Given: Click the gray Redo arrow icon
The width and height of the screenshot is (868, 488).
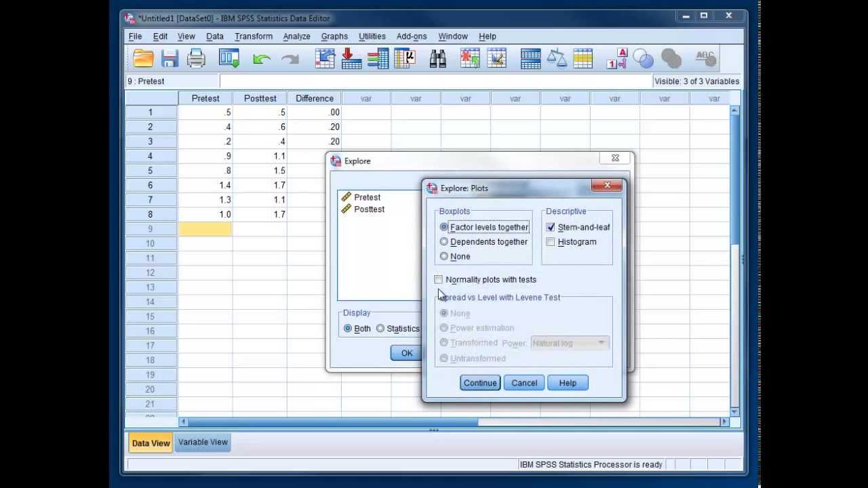Looking at the screenshot, I should (290, 60).
